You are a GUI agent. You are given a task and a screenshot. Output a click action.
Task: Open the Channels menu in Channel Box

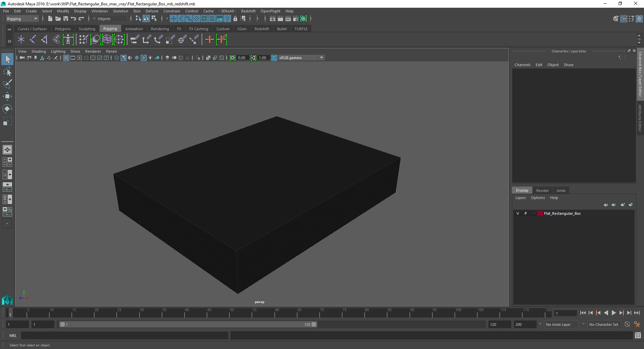point(522,65)
